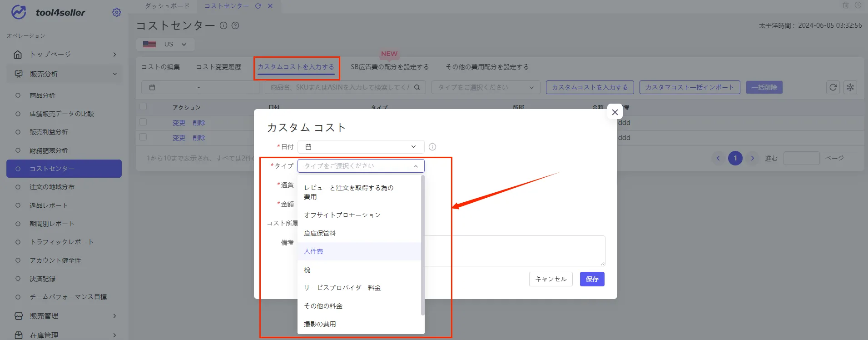Click the refresh icon on コストセンター tab
Viewport: 868px width, 340px height.
[258, 6]
